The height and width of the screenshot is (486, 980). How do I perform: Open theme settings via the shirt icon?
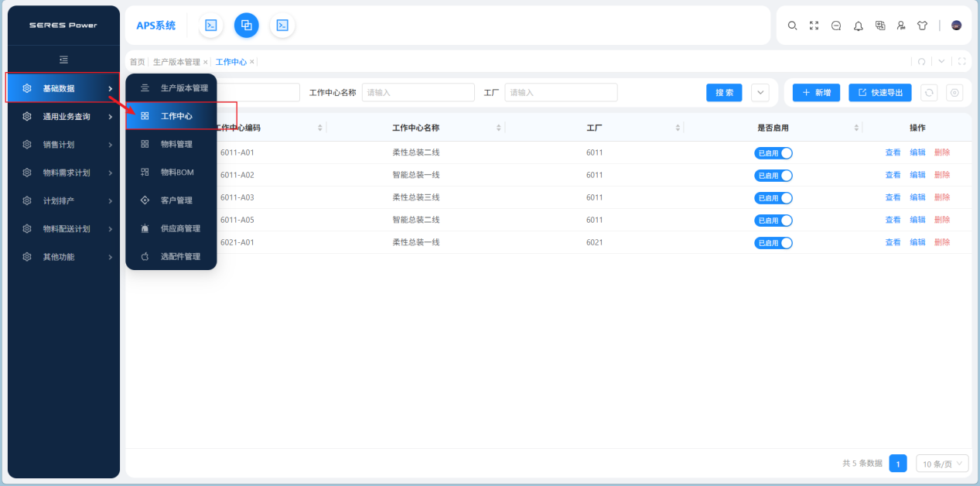tap(922, 26)
